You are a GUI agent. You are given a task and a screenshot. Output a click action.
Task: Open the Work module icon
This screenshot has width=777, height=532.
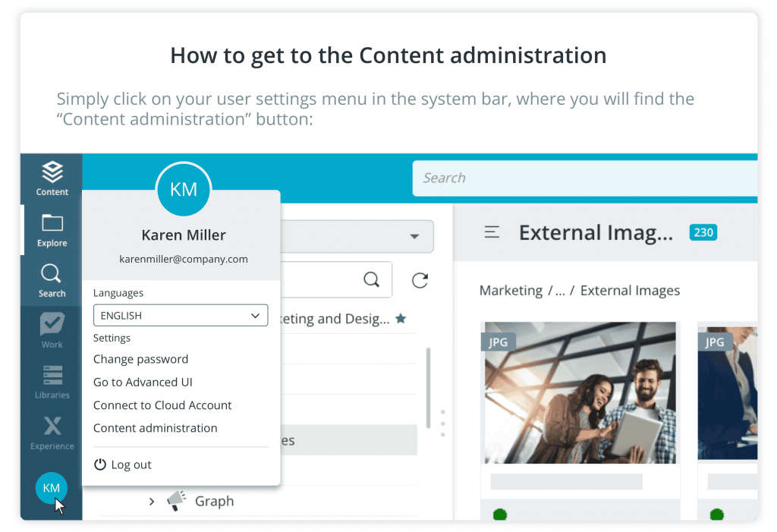coord(52,331)
